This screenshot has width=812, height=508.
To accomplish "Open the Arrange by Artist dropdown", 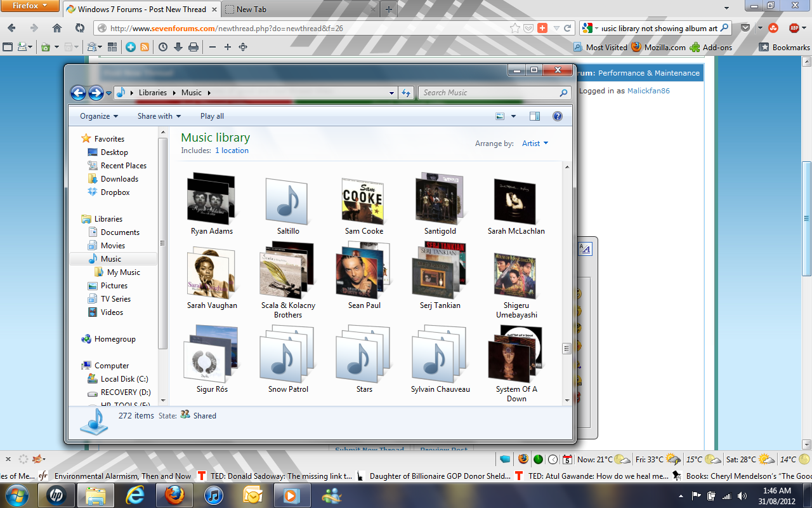I will point(535,144).
